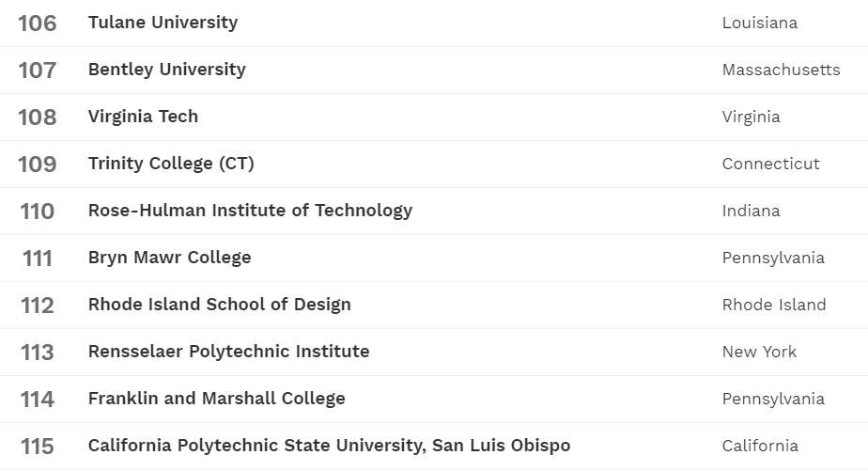
Task: Click the Bentley University entry
Action: (x=166, y=70)
